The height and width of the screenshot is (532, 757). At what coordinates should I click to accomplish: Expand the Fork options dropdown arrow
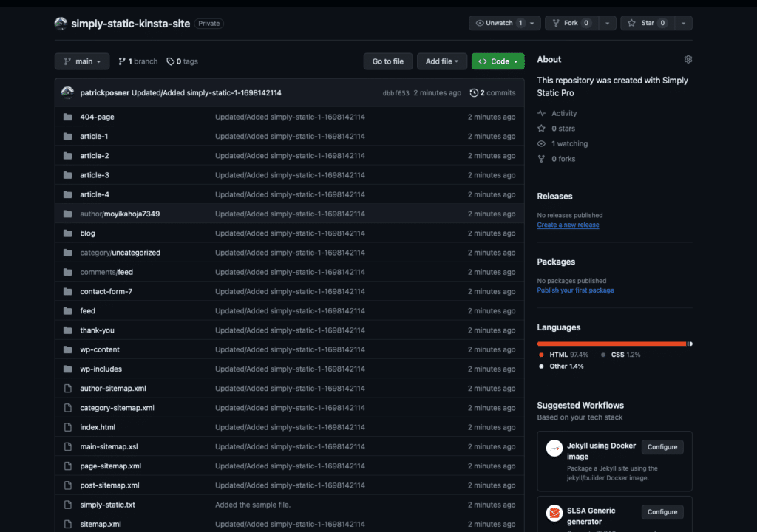[x=608, y=23]
